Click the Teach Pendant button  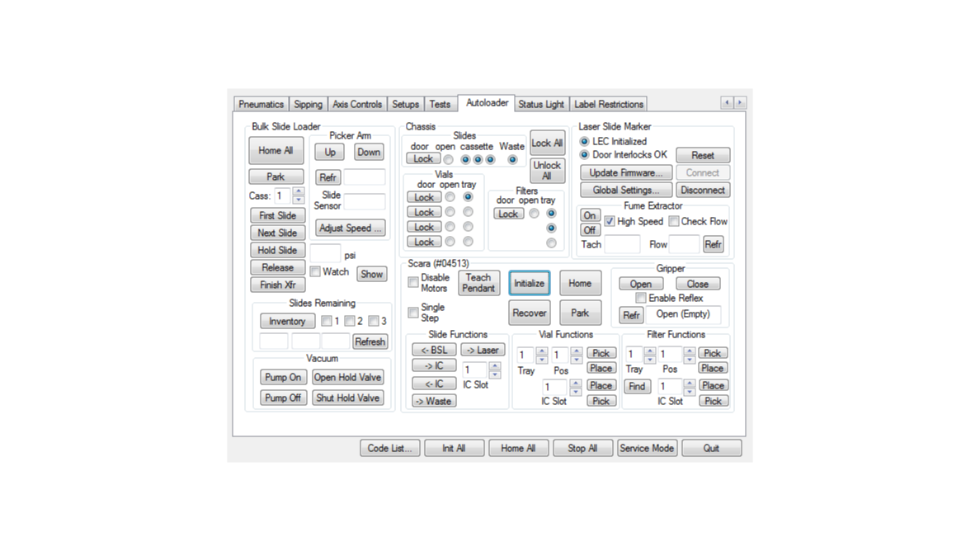point(478,283)
